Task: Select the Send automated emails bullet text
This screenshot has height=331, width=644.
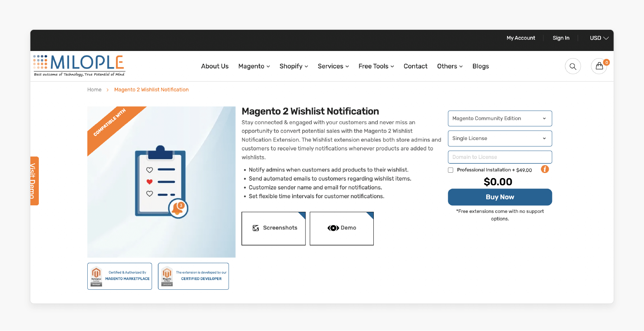Action: [x=330, y=179]
